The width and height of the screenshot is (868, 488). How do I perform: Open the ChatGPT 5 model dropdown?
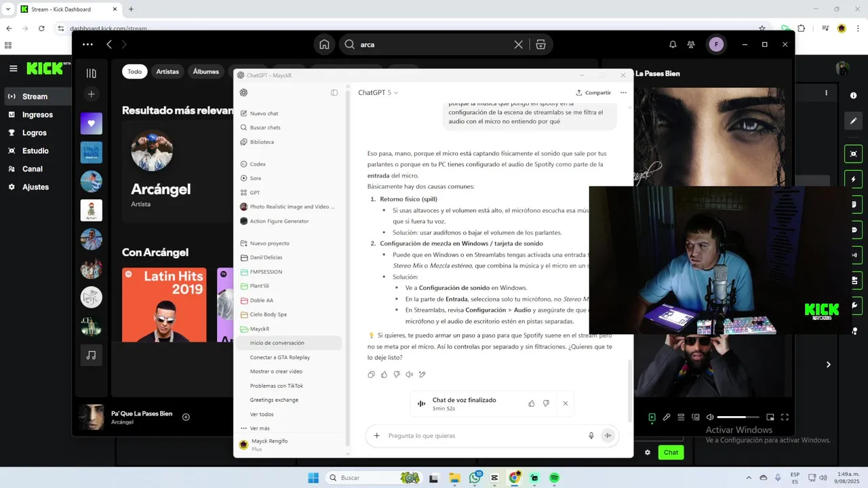[x=378, y=93]
